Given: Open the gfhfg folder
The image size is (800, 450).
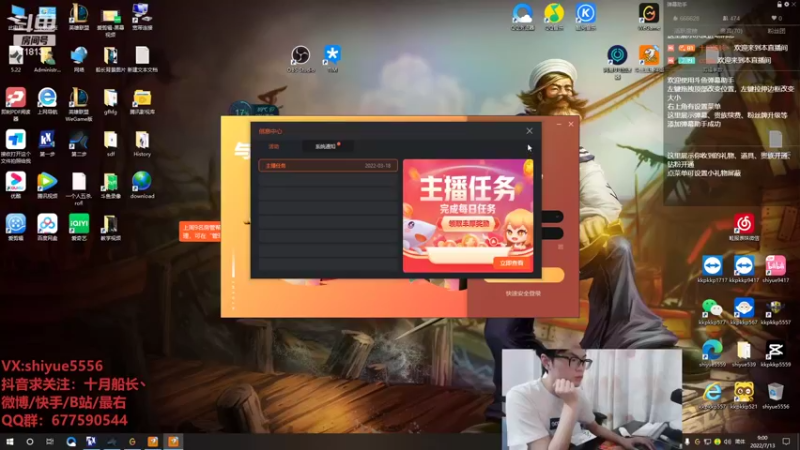Looking at the screenshot, I should [110, 99].
